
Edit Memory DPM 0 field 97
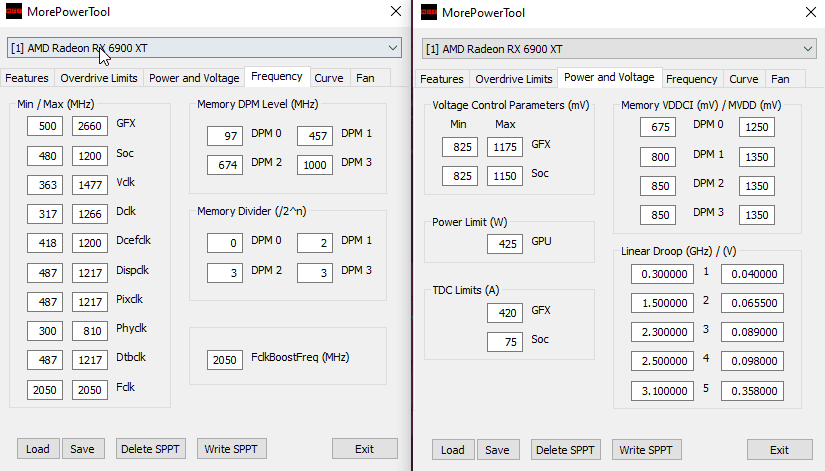coord(225,136)
